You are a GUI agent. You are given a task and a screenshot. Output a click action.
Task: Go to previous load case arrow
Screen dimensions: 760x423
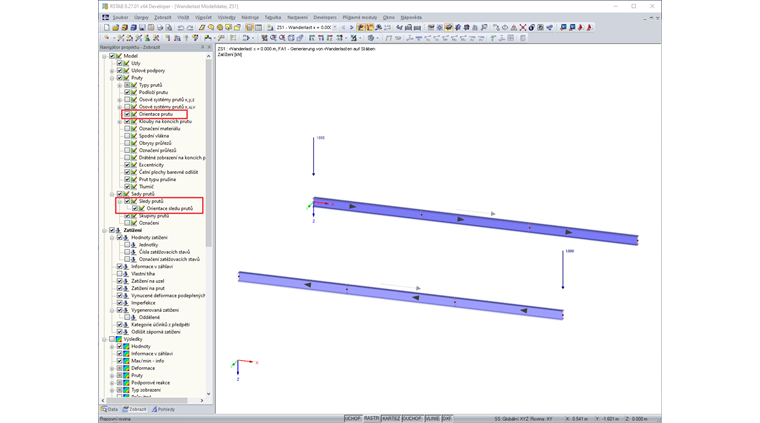343,28
